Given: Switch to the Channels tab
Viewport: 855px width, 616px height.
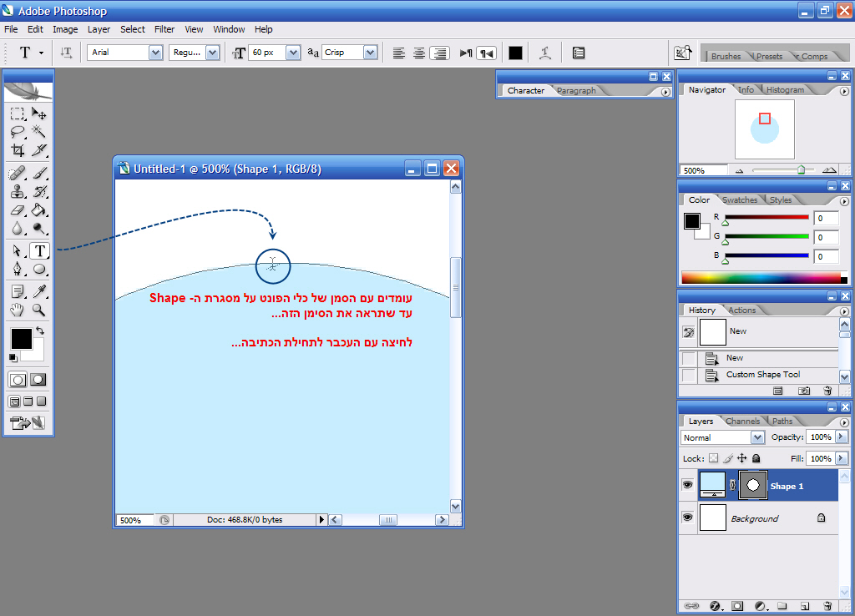Looking at the screenshot, I should tap(742, 421).
